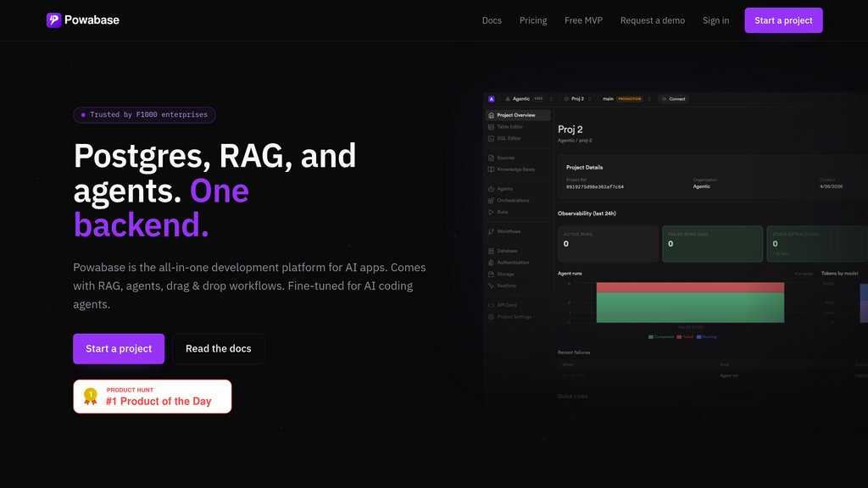Click the Database sidebar icon

[x=491, y=251]
